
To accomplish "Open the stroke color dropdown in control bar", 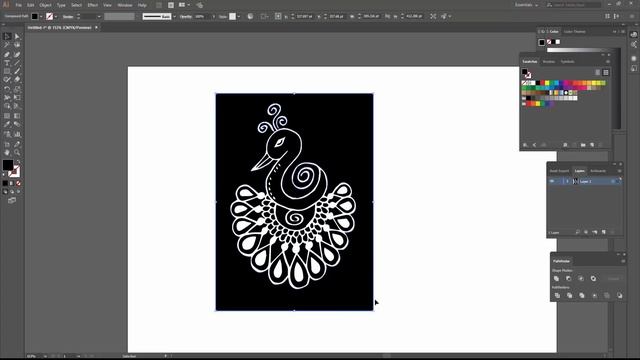I will (56, 17).
